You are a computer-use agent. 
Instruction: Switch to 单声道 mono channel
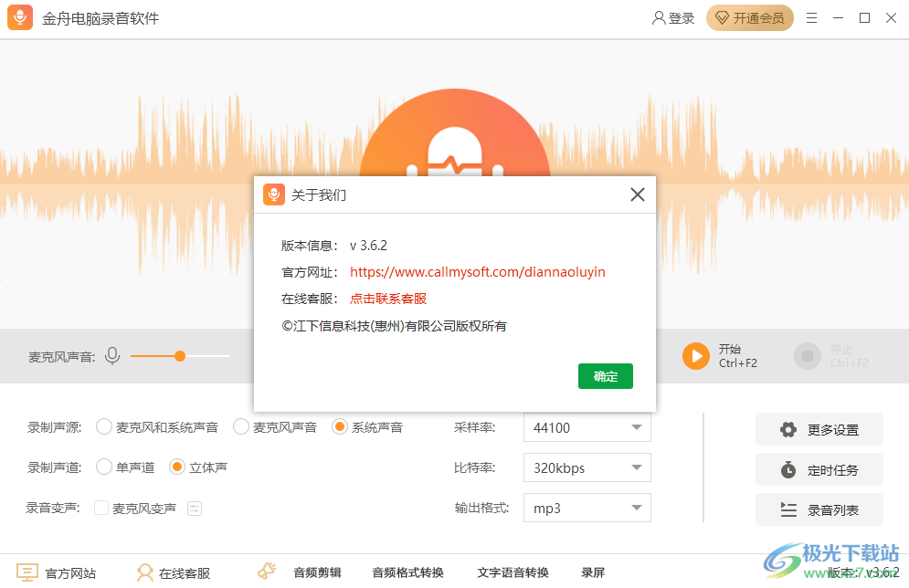click(105, 467)
